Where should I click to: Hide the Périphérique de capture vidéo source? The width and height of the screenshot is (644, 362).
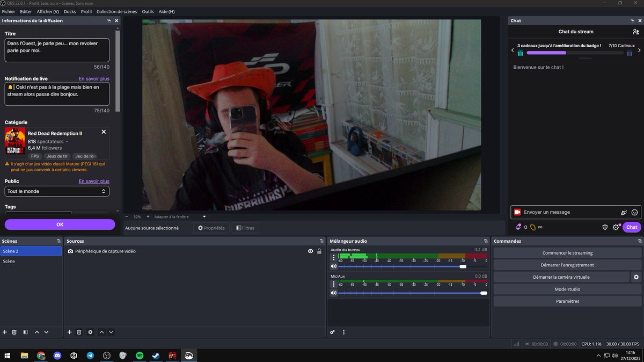310,250
